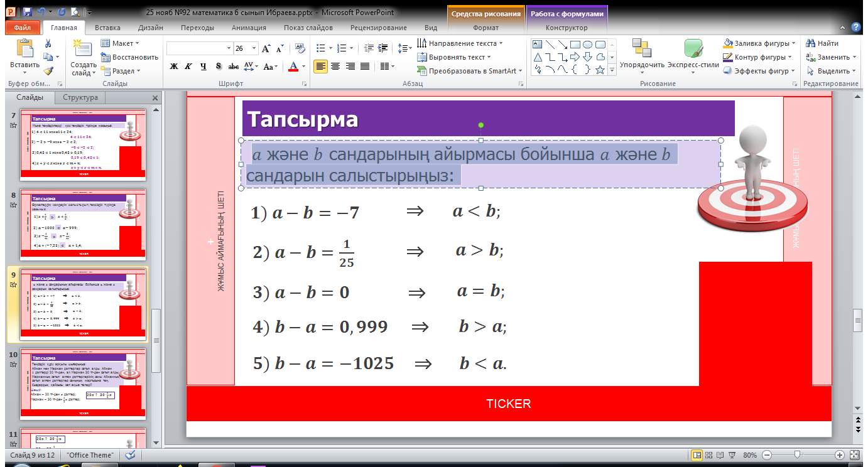868x467 pixels.
Task: Switch to the Дизайн ribbon tab
Action: click(151, 28)
